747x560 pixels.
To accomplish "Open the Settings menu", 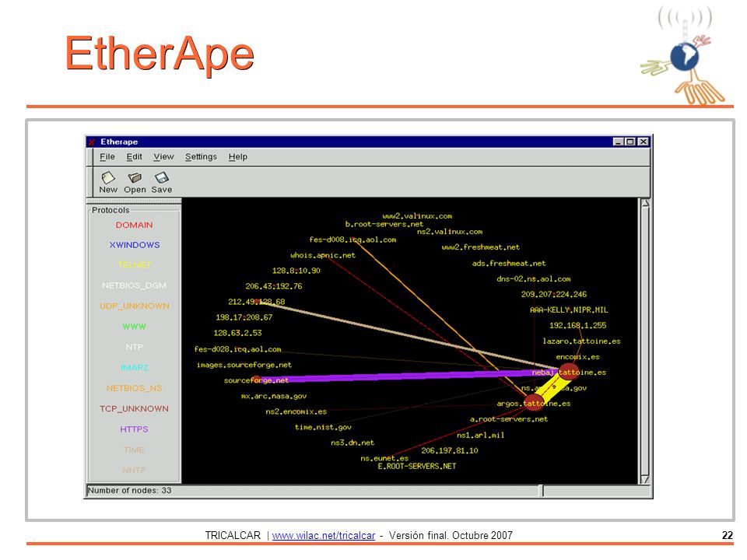I will [x=201, y=156].
